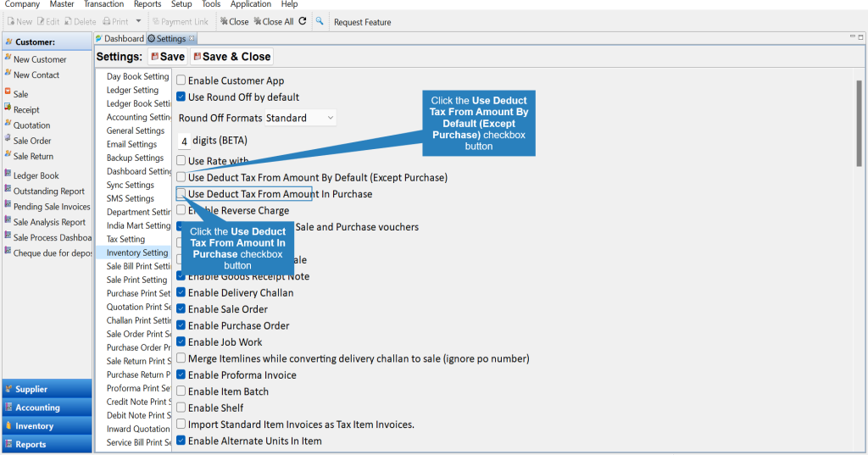
Task: Click the Pending Sale Invoices icon
Action: pyautogui.click(x=8, y=205)
